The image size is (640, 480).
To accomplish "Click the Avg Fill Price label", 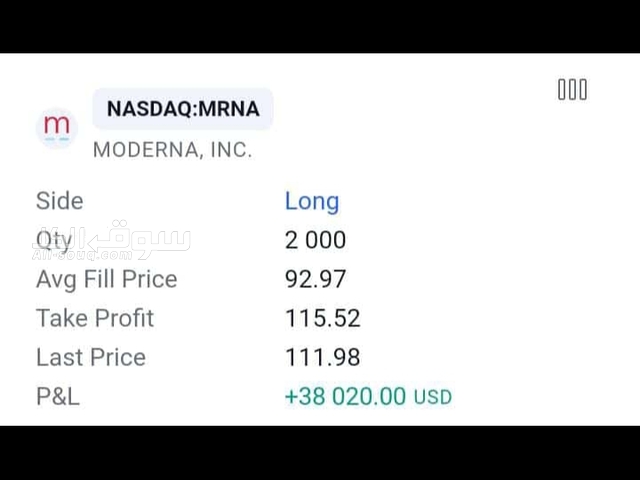I will pos(106,279).
